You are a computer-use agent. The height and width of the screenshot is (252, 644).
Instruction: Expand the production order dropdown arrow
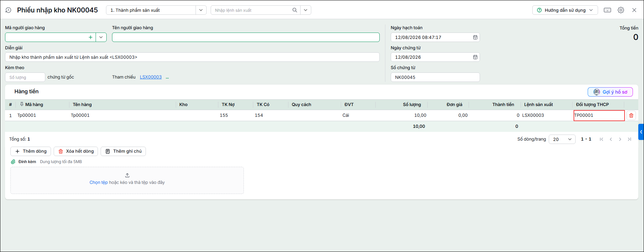306,10
